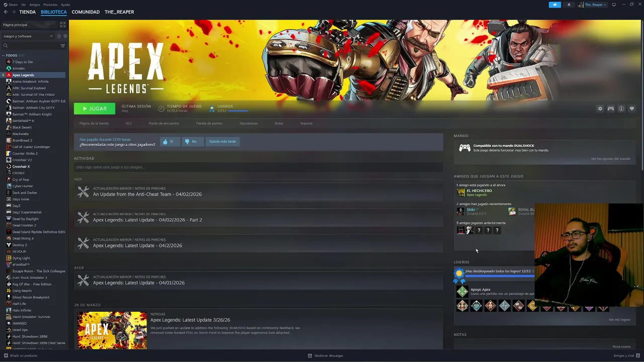
Task: Open Tienda de puntos tab
Action: click(209, 123)
